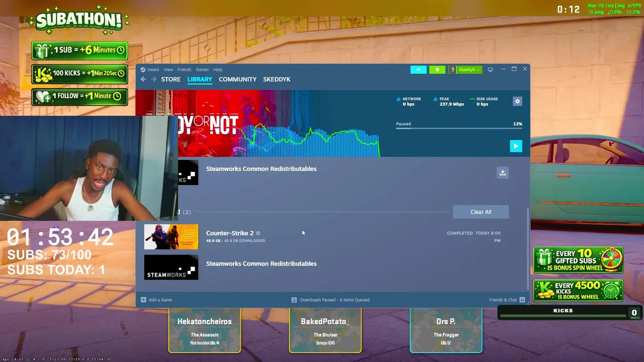Click the Hekatoncheiros player card in game

pos(204,330)
